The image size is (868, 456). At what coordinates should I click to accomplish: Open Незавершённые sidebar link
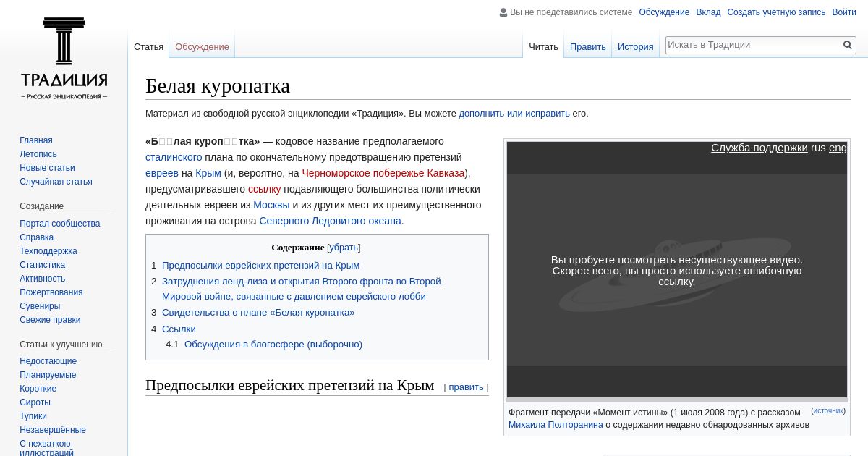[53, 430]
